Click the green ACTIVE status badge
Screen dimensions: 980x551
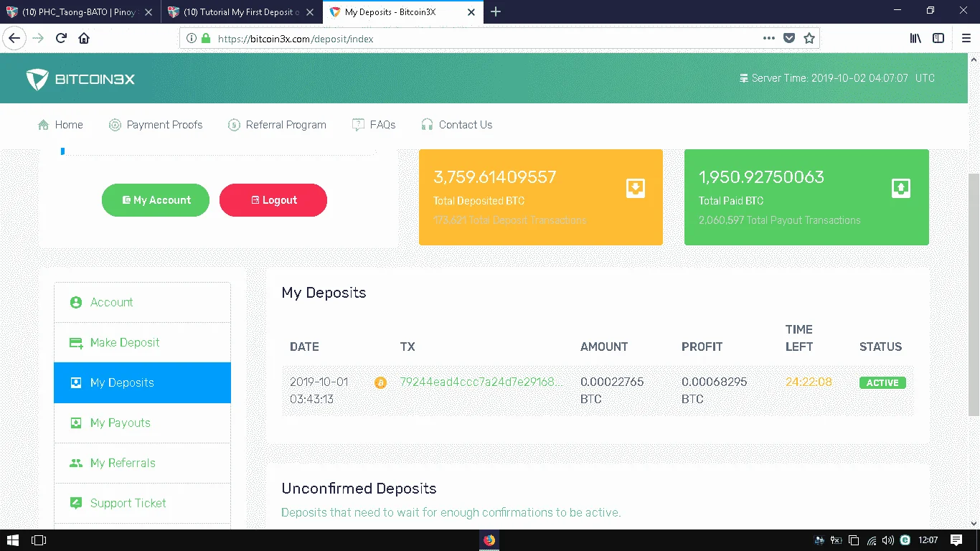coord(882,383)
